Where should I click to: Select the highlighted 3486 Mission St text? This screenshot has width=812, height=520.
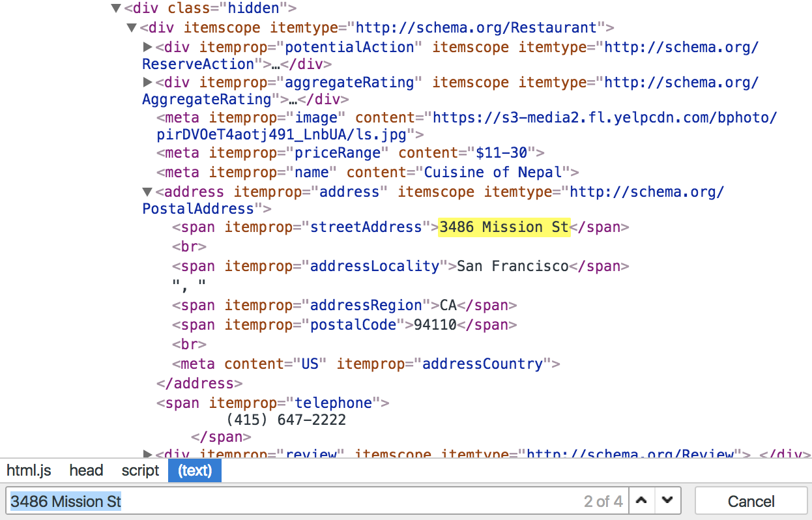[504, 227]
